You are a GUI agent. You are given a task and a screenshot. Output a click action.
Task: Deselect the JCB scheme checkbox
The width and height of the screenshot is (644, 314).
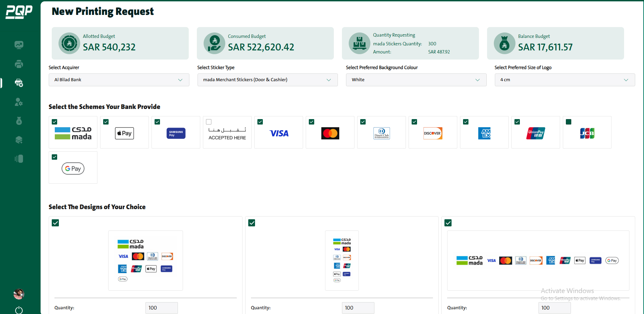coord(569,121)
